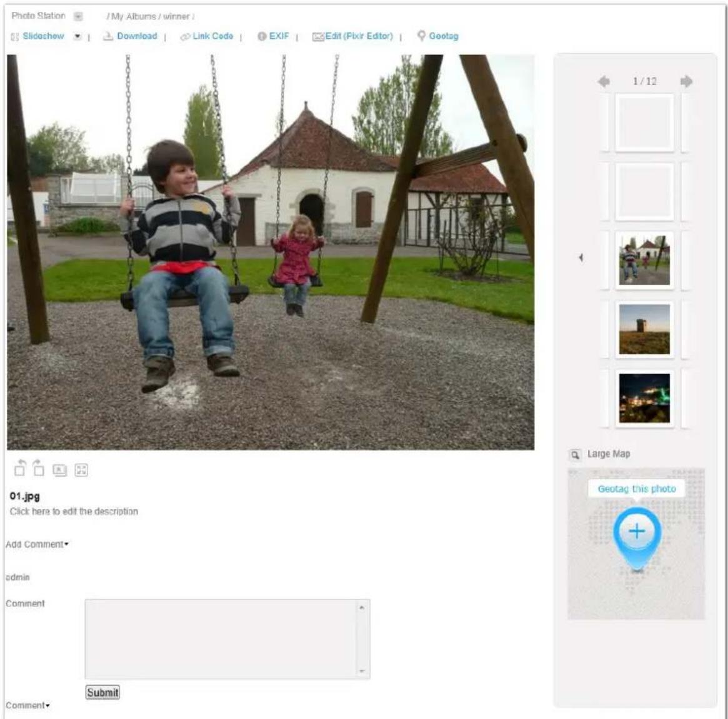The width and height of the screenshot is (728, 719).
Task: Submit the comment
Action: 102,693
